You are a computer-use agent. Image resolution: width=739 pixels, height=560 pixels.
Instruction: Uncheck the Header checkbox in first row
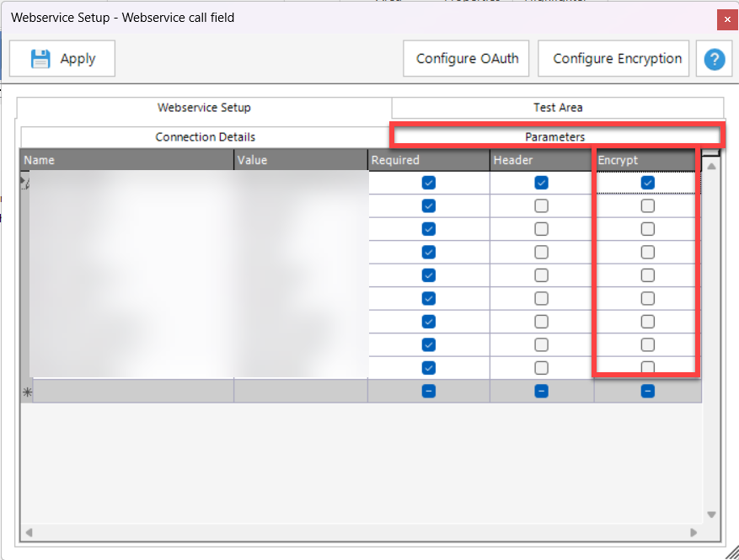(541, 183)
